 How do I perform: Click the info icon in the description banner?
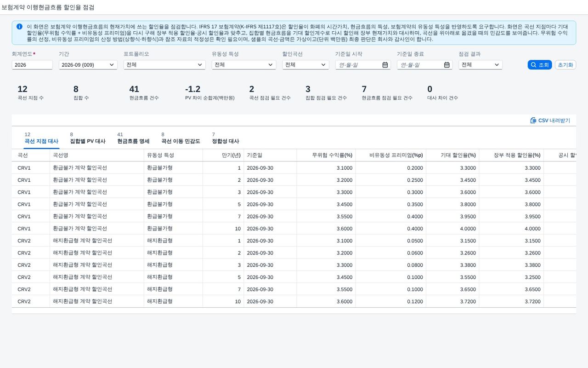tap(19, 27)
